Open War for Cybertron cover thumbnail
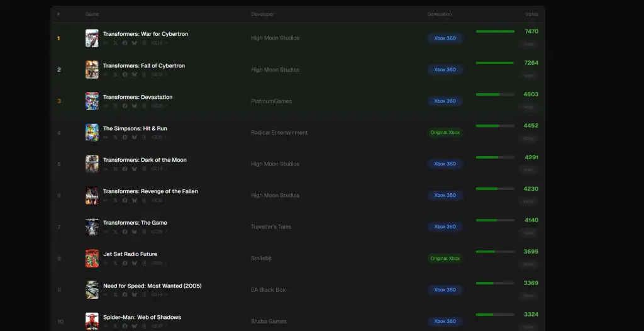The width and height of the screenshot is (644, 331). pos(92,38)
